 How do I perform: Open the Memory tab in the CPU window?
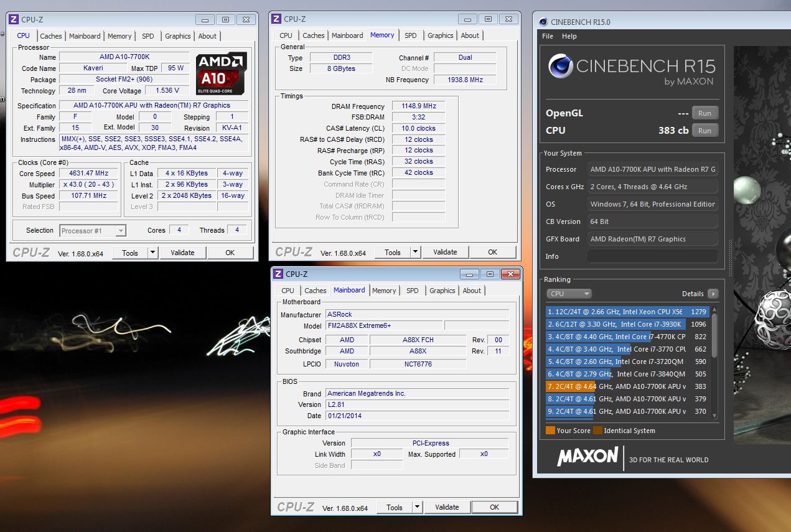(x=119, y=36)
